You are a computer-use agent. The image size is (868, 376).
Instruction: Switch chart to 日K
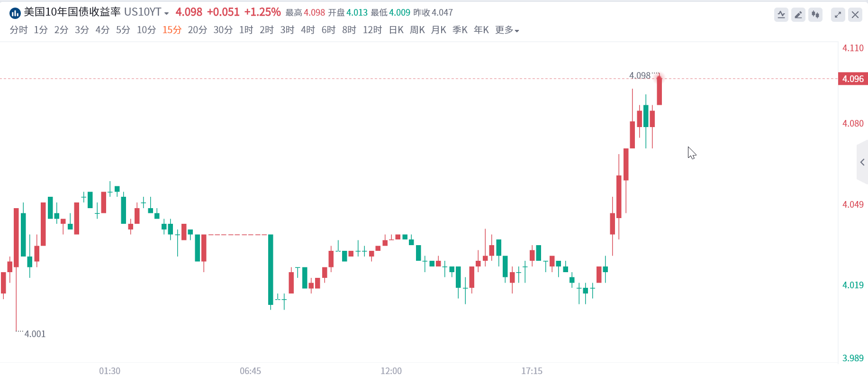[396, 30]
